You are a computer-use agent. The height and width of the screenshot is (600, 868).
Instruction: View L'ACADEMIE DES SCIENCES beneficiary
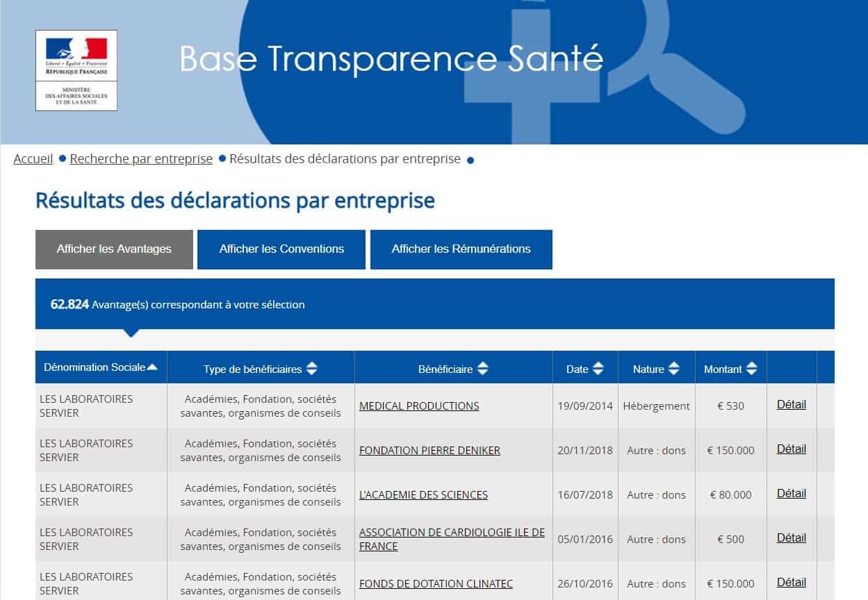[x=423, y=495]
